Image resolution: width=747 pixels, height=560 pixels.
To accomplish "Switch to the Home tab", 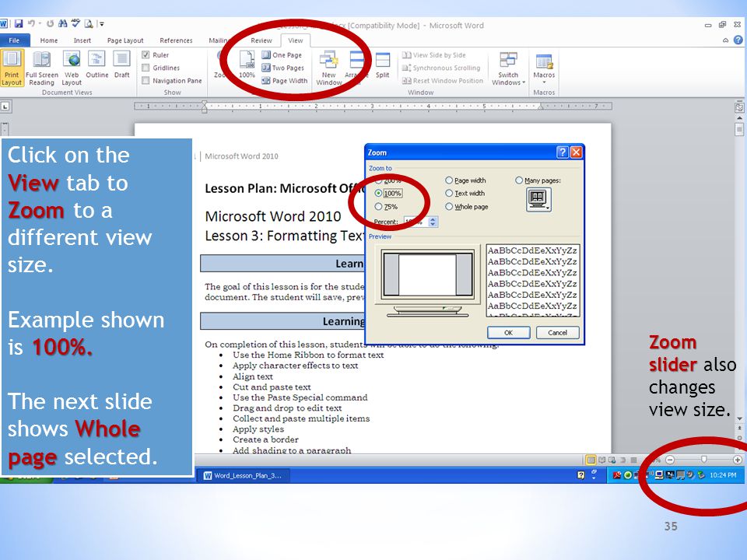I will 48,40.
